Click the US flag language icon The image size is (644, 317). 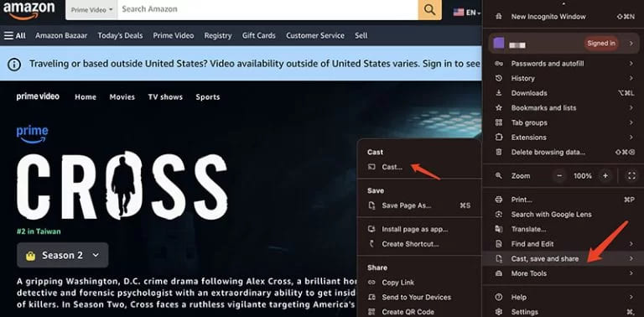pyautogui.click(x=459, y=13)
